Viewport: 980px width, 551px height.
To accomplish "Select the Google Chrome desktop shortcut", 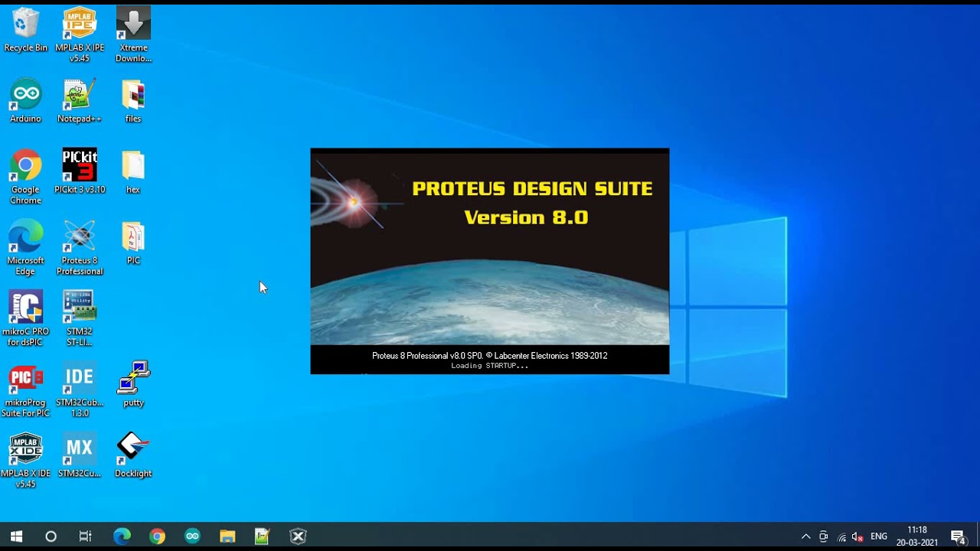I will (25, 177).
